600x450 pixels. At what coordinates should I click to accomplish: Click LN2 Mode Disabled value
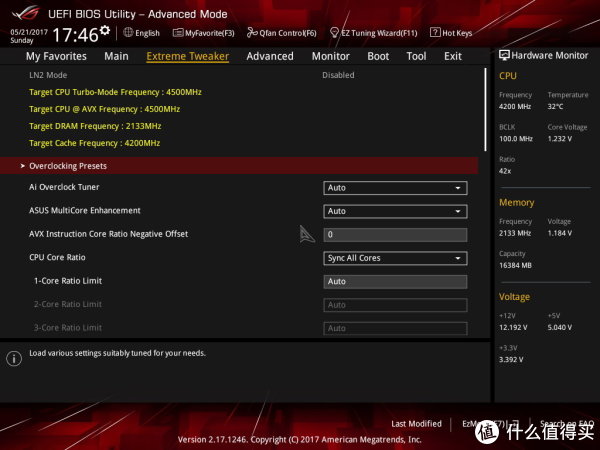[x=338, y=75]
